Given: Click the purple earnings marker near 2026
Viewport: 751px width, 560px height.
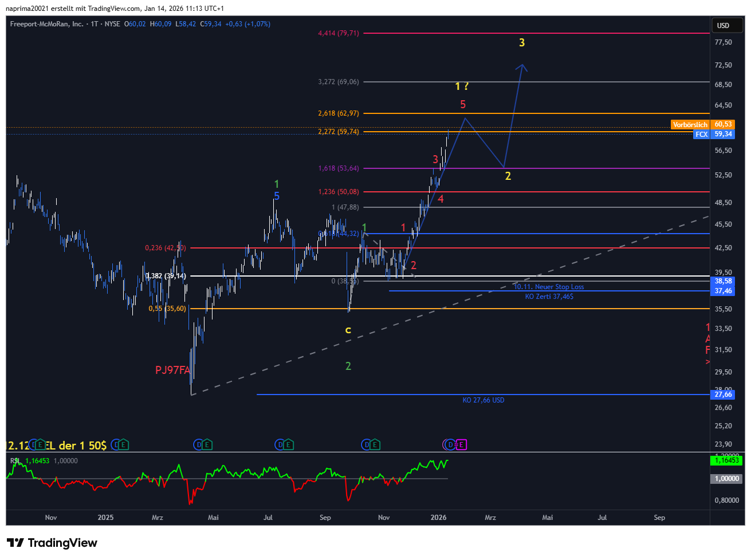Looking at the screenshot, I should [x=461, y=445].
